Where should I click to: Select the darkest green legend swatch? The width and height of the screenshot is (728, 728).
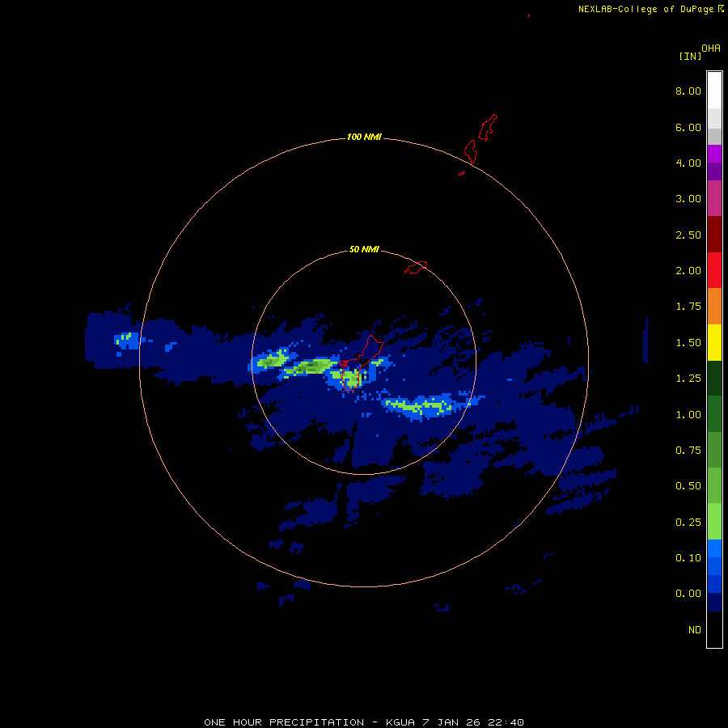(714, 378)
